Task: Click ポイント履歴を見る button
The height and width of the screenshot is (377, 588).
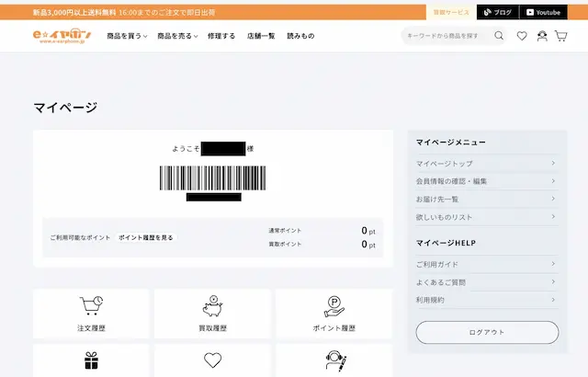Action: point(146,237)
